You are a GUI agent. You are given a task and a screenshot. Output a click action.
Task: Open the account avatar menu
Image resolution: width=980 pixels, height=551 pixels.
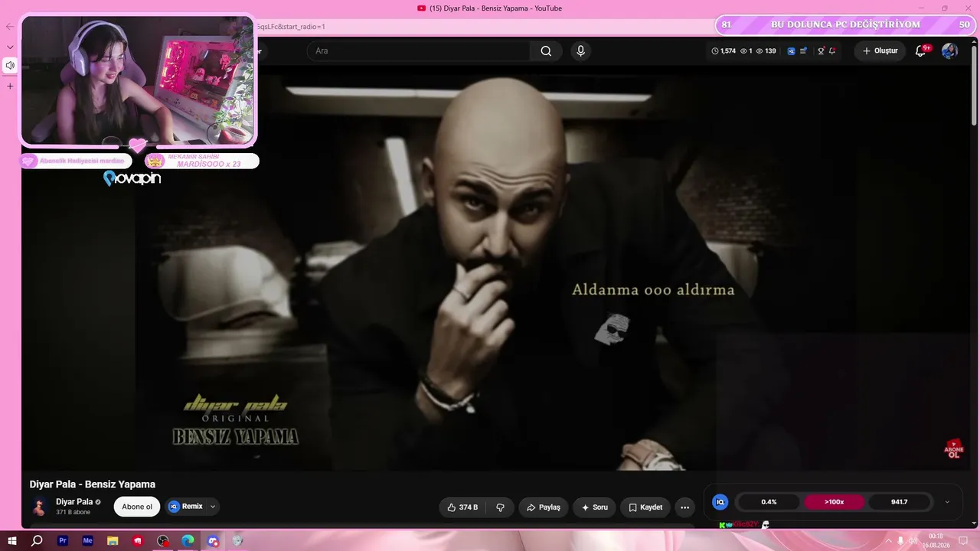949,51
